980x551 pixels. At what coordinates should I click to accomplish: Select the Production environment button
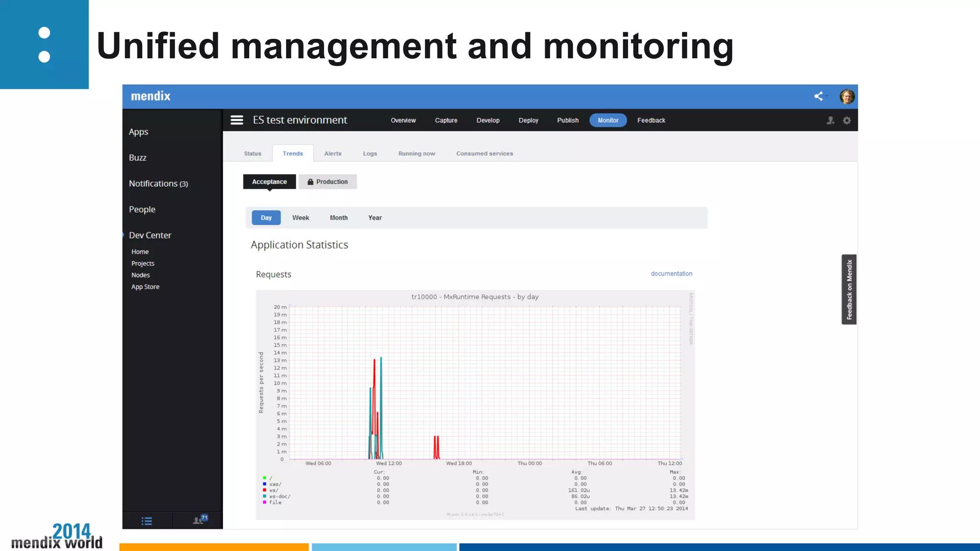pyautogui.click(x=328, y=182)
